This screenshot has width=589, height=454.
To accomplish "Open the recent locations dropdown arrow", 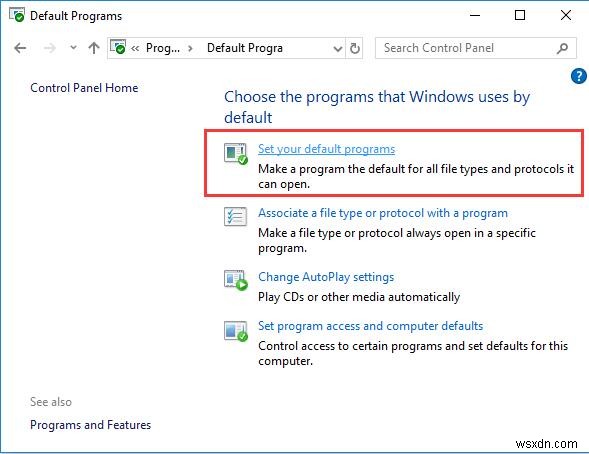I will 73,48.
